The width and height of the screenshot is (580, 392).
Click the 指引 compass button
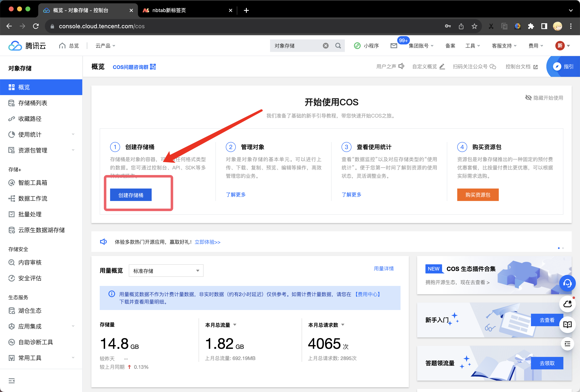(564, 66)
